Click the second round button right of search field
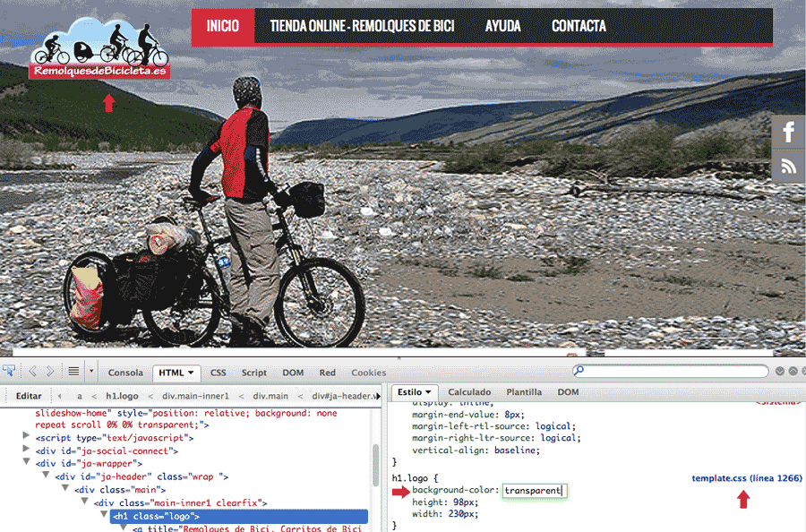Image resolution: width=806 pixels, height=532 pixels. pos(793,371)
